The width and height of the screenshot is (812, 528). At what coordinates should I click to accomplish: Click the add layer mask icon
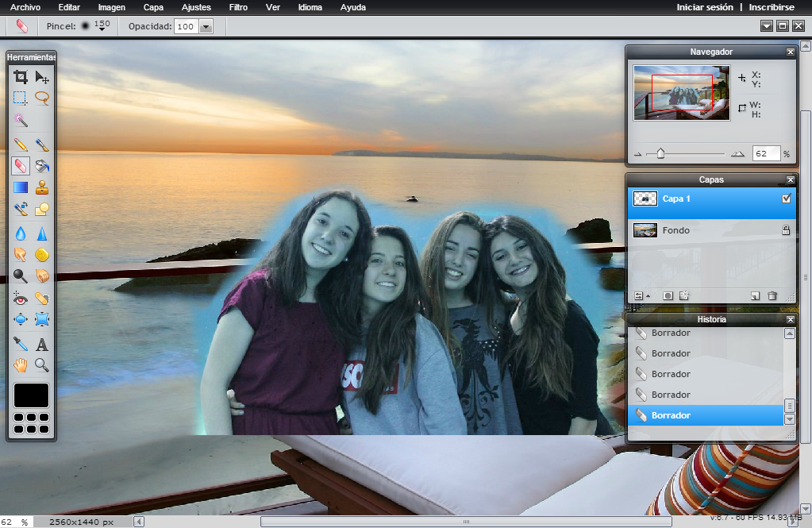(x=668, y=296)
